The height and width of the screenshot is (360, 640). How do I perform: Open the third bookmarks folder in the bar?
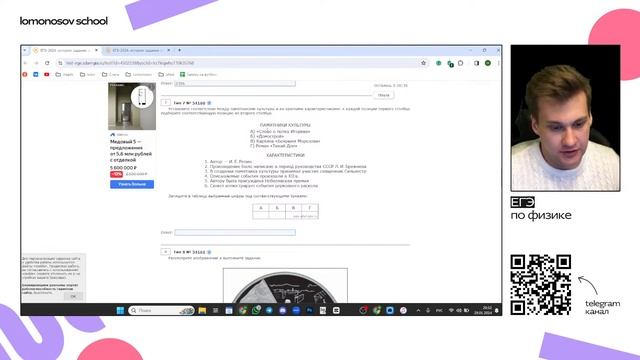(111, 74)
